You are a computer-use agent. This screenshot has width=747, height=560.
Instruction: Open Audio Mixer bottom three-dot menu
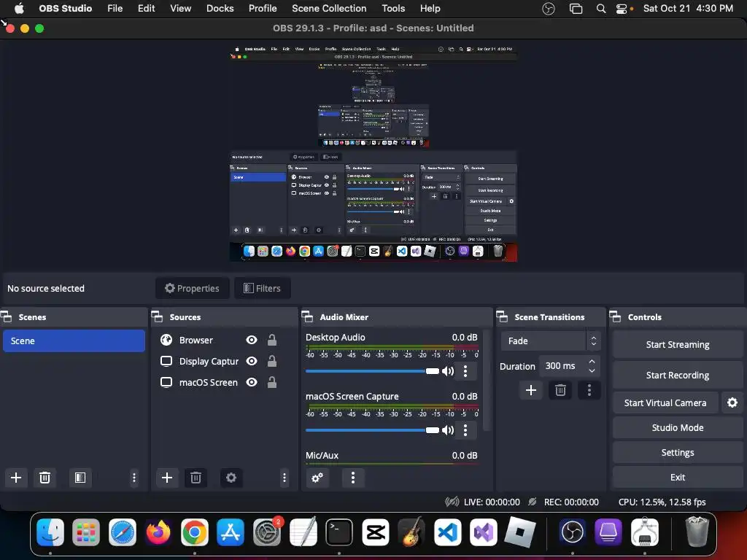[x=353, y=478]
